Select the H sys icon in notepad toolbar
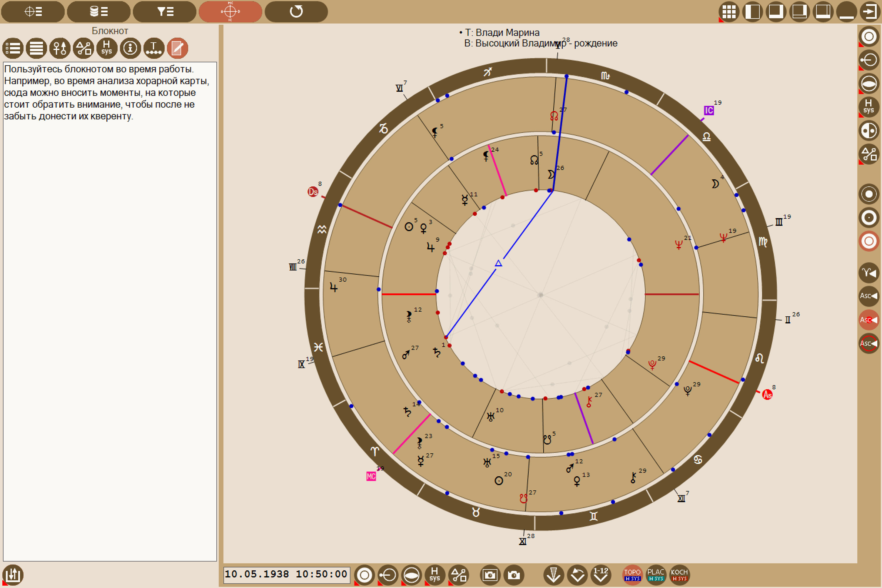Screen dimensions: 882x588 [107, 49]
